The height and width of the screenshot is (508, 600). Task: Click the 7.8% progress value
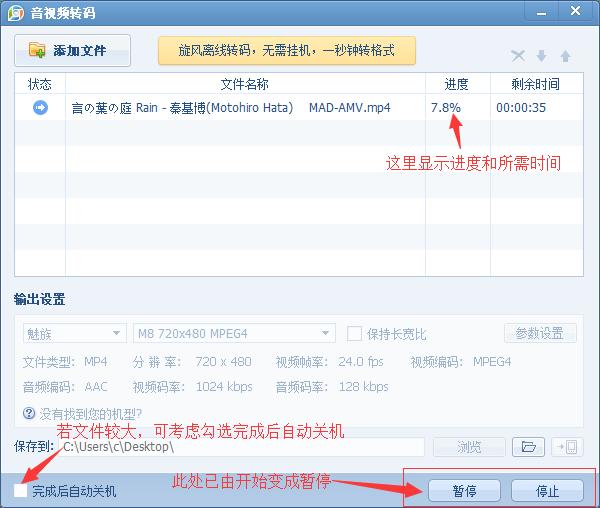point(446,107)
